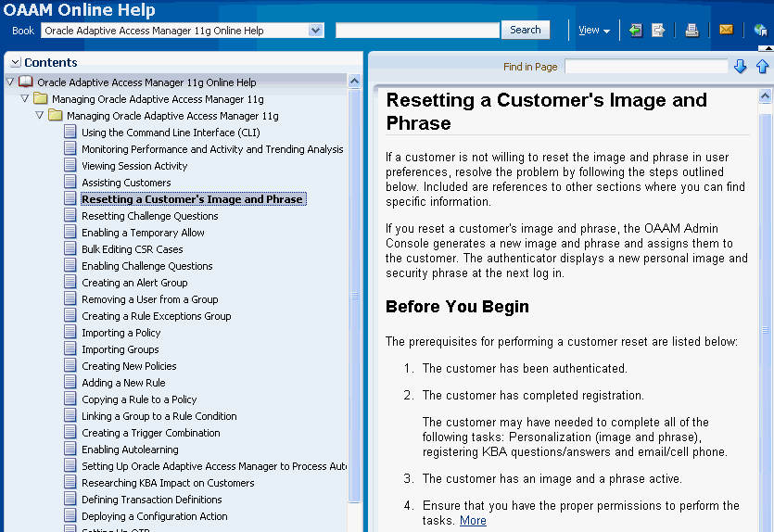Open Removing a User from a Group topic

pyautogui.click(x=149, y=299)
